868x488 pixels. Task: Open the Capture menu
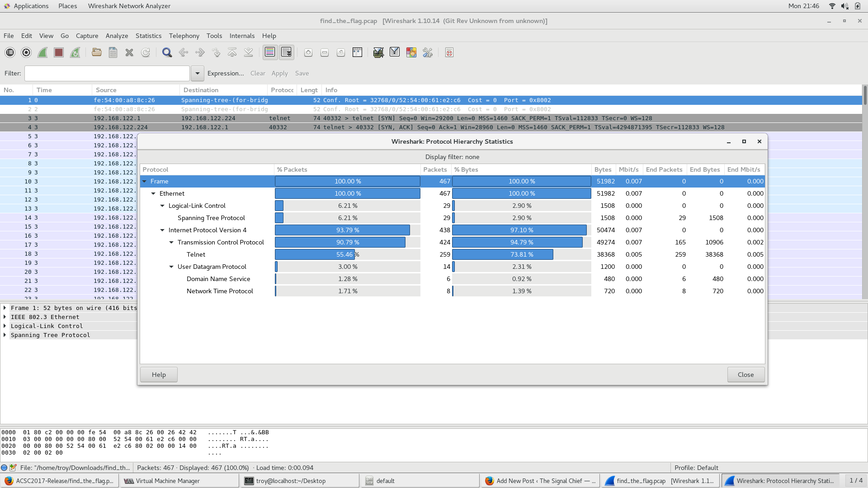87,36
